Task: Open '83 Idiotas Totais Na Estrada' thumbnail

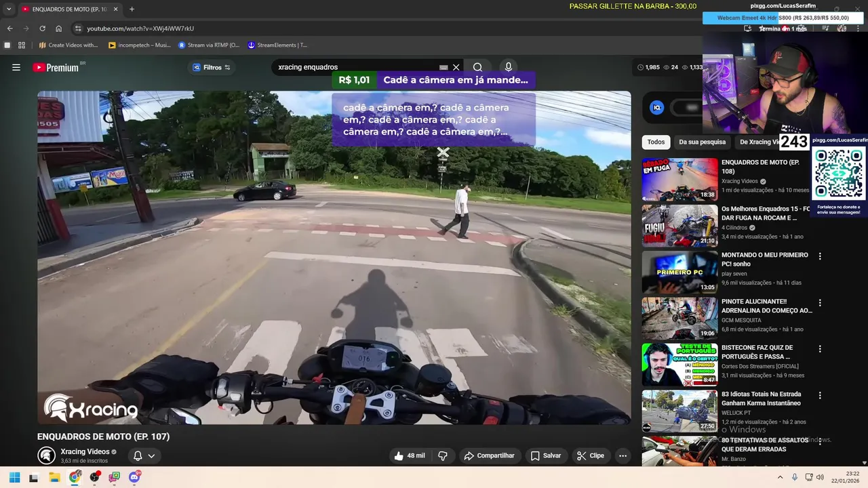Action: 679,411
